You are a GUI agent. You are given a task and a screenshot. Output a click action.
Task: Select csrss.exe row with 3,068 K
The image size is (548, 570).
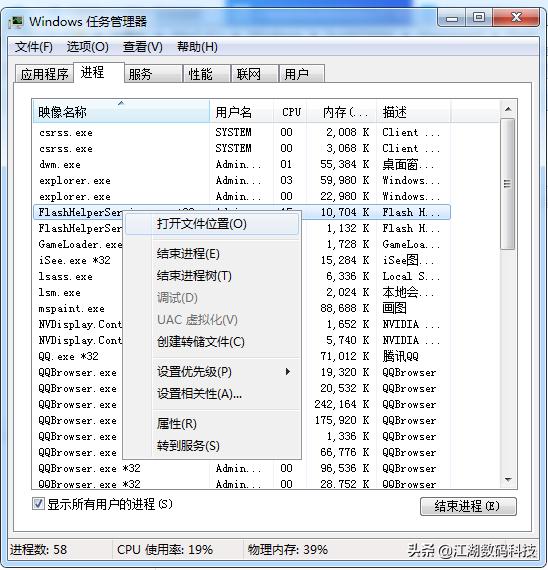pyautogui.click(x=241, y=149)
